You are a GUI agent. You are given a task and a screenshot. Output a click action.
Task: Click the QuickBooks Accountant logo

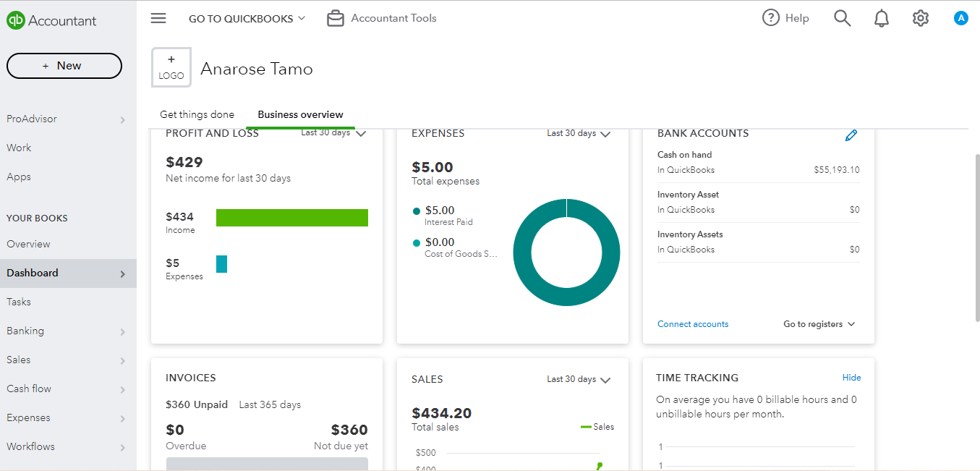(51, 20)
